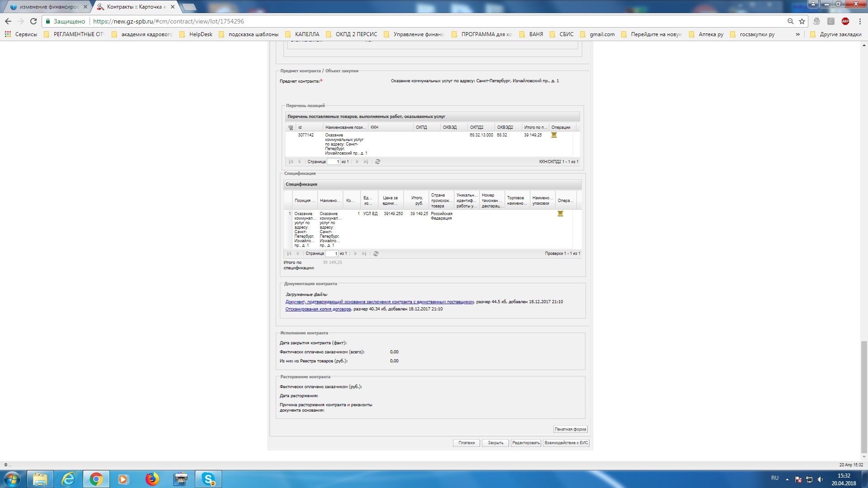Click filter icon in positions table header

[x=291, y=127]
